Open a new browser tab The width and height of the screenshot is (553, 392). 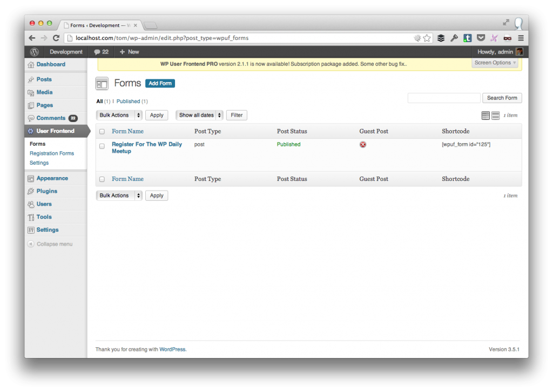pos(151,25)
